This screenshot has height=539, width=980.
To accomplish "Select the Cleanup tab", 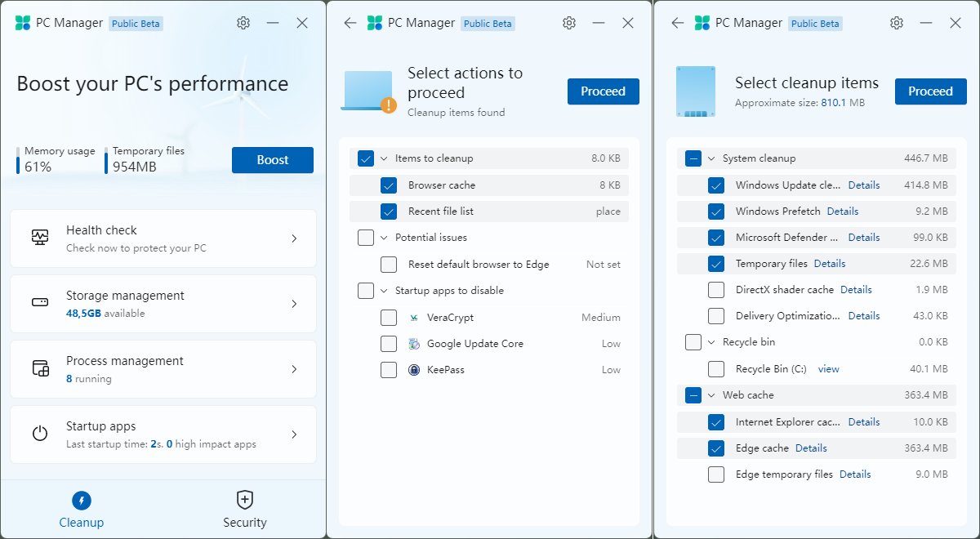I will (x=82, y=508).
